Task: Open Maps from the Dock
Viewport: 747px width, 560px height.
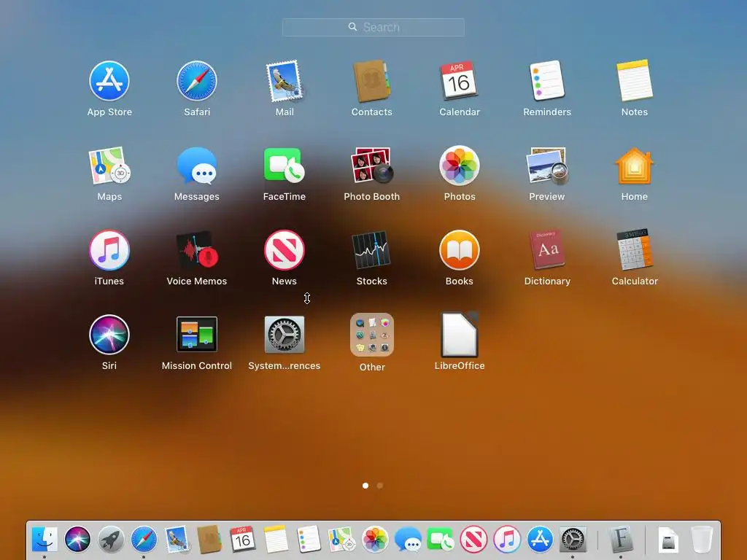Action: (341, 540)
